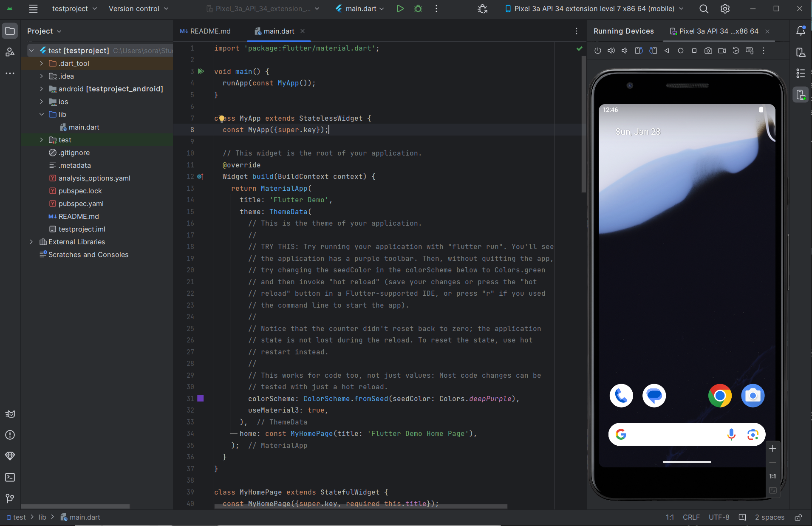This screenshot has width=812, height=526.
Task: Run the main.dart configuration
Action: click(x=400, y=8)
